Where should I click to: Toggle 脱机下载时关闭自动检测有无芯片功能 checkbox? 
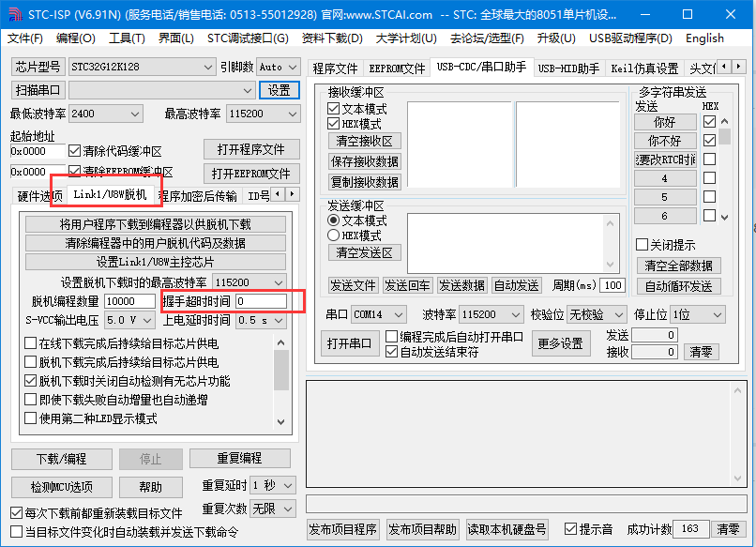tap(30, 381)
